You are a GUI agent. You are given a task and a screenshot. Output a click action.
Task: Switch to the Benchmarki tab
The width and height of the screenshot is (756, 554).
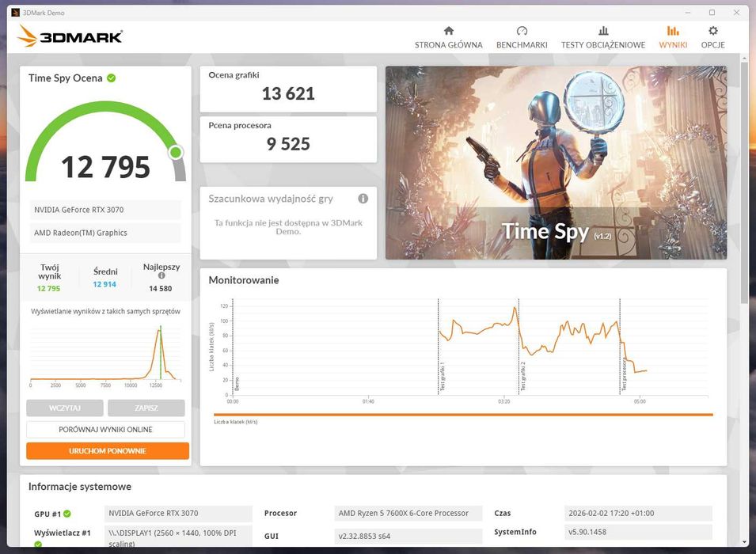click(522, 38)
